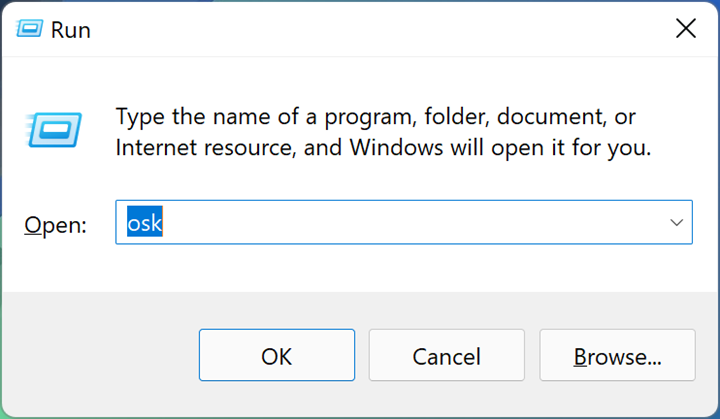The image size is (720, 419).
Task: Close the Run dialog with X
Action: (x=686, y=29)
